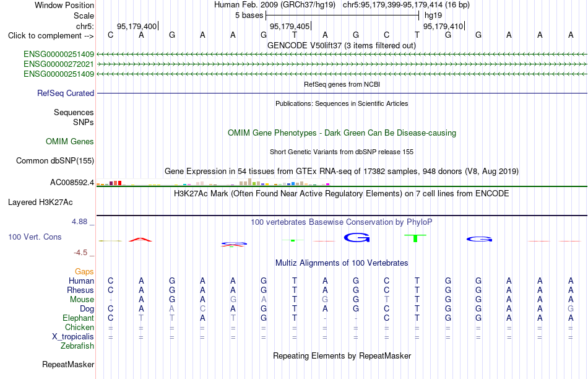Click the 95,179,405 ruler coordinate
The width and height of the screenshot is (588, 379).
[x=290, y=26]
